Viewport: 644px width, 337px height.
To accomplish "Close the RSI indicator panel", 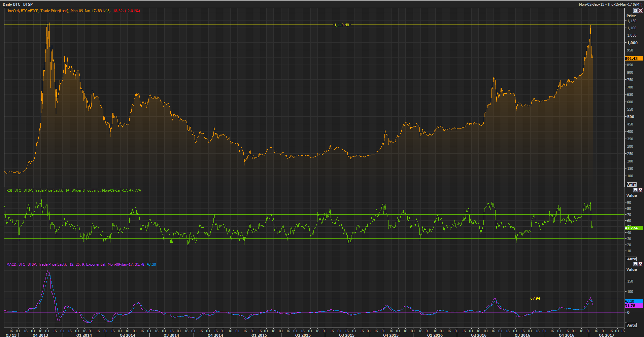I will pos(640,190).
